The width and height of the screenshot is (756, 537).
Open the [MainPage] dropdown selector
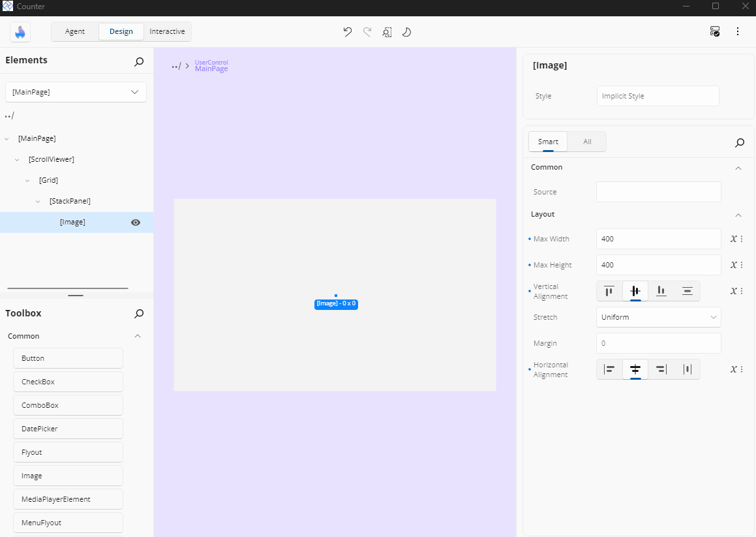[x=76, y=92]
